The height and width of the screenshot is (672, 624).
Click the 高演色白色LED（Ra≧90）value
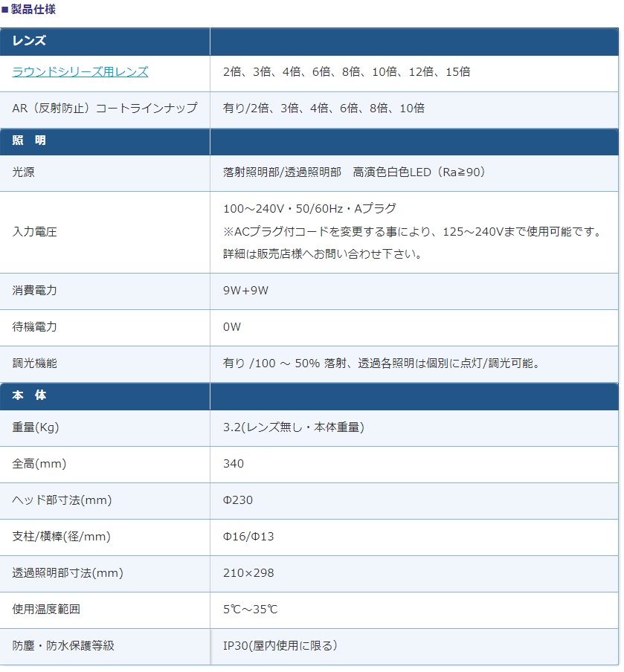pyautogui.click(x=419, y=172)
